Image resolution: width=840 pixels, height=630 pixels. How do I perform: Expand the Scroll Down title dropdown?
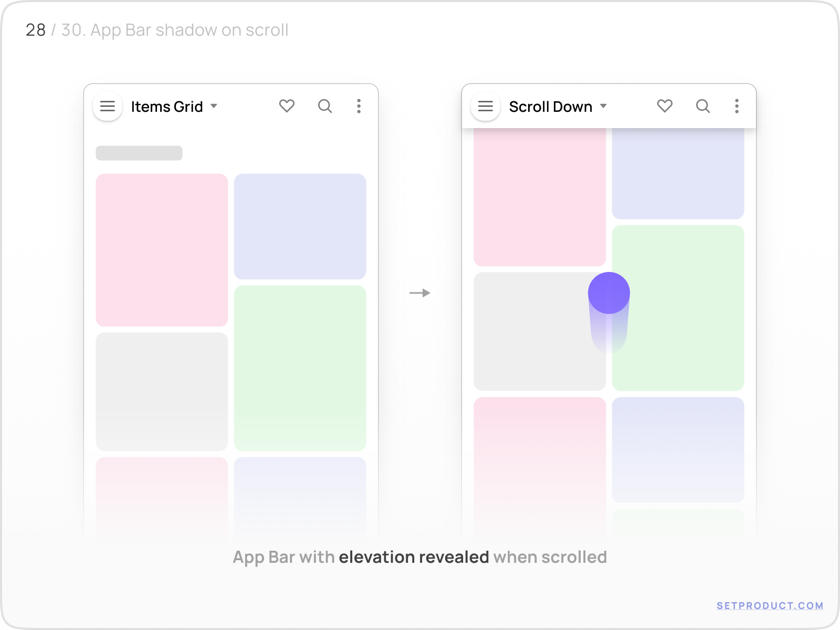click(x=604, y=106)
